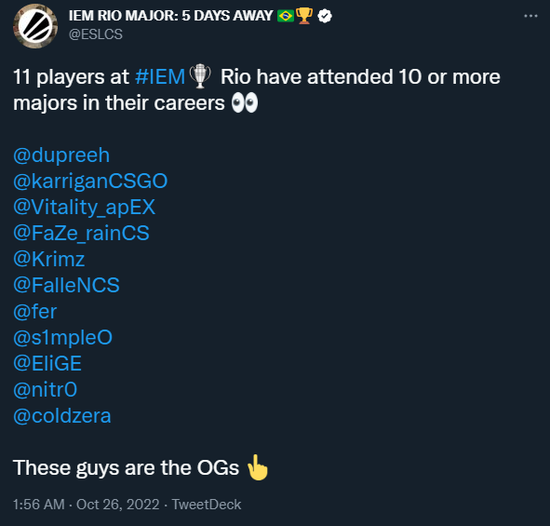Open the @FalleNCS mention

(66, 285)
